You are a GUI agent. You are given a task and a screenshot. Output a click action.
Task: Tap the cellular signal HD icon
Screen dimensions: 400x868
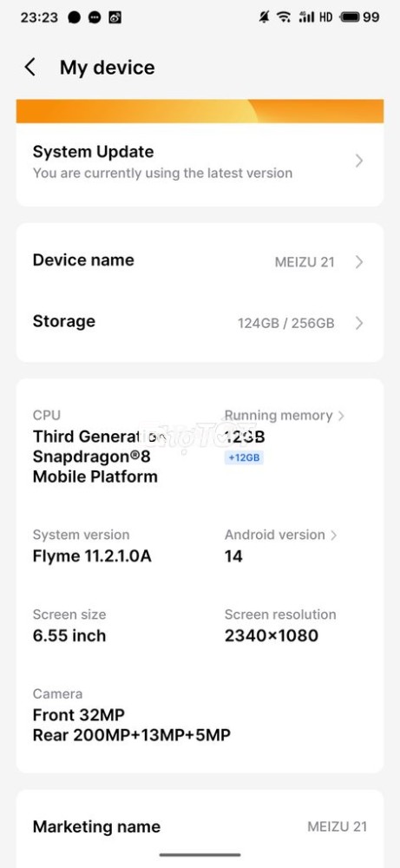pyautogui.click(x=315, y=17)
